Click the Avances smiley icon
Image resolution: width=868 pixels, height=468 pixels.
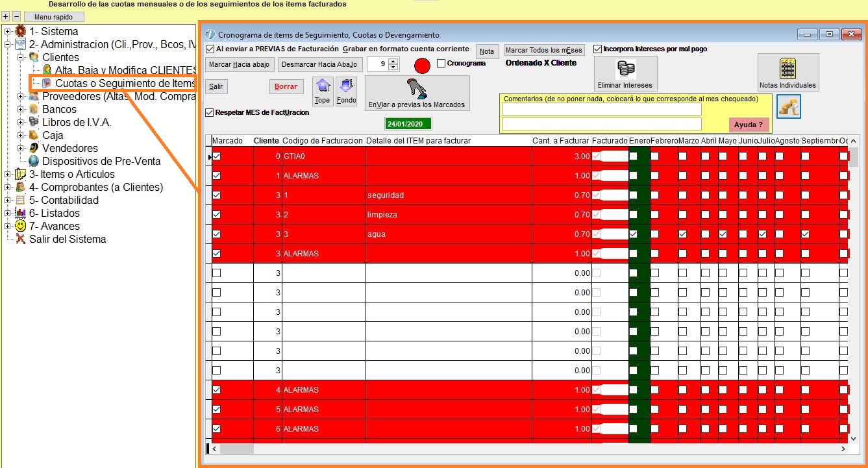coord(21,226)
